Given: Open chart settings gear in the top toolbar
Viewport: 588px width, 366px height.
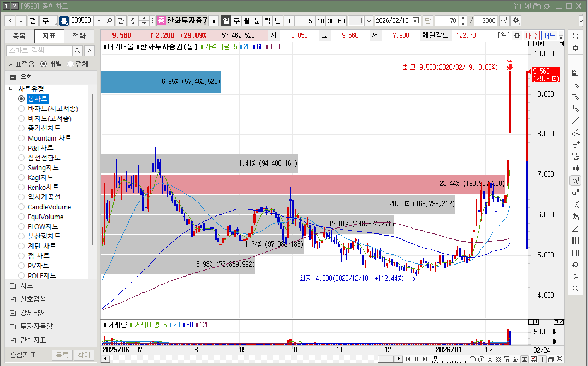Looking at the screenshot, I should click(x=516, y=21).
